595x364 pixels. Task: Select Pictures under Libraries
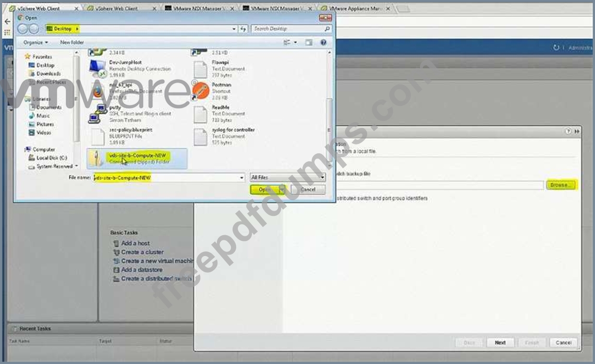point(45,124)
